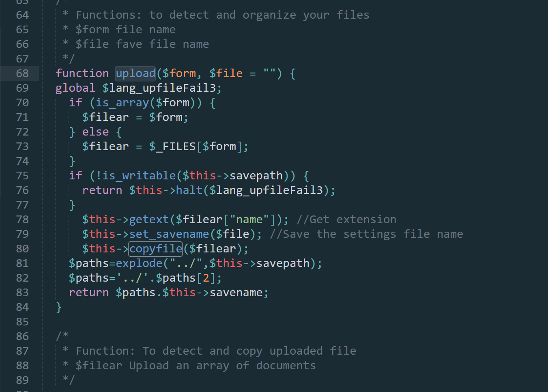Click line number 84 in the gutter
This screenshot has width=548, height=392.
[x=22, y=307]
